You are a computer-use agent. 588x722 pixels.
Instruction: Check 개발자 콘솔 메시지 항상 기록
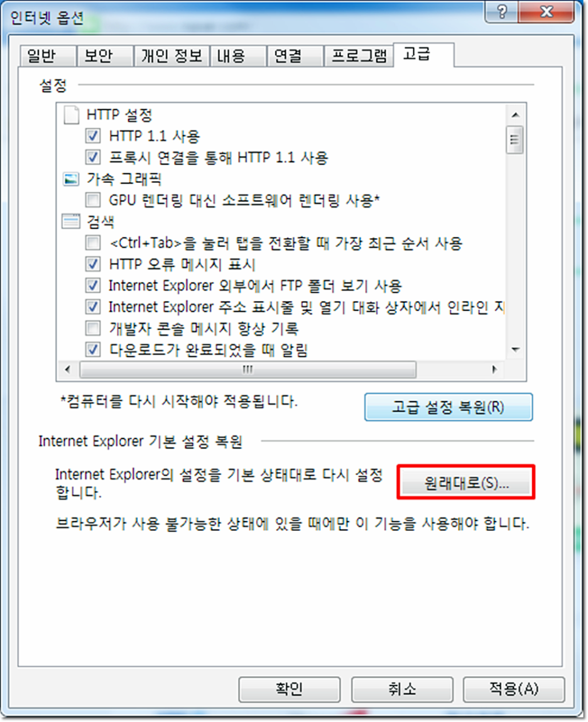coord(93,328)
